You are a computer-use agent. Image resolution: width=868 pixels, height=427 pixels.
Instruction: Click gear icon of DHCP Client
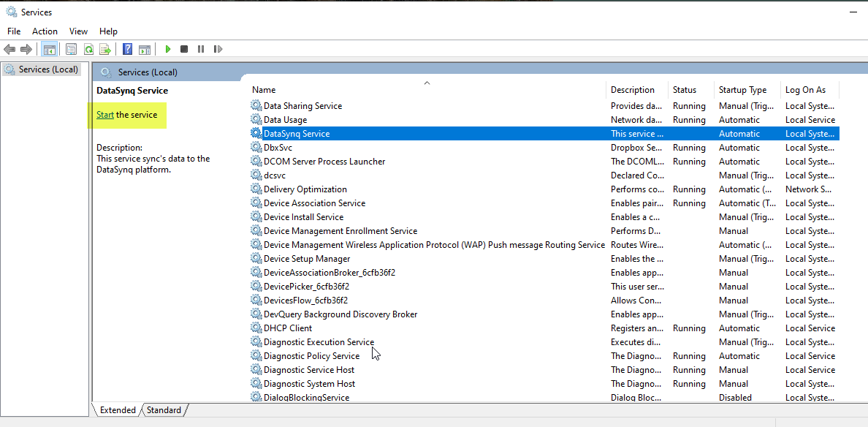256,328
